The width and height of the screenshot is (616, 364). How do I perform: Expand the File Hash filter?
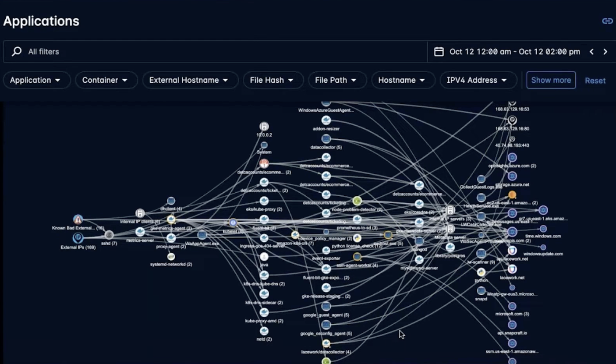[x=273, y=80]
